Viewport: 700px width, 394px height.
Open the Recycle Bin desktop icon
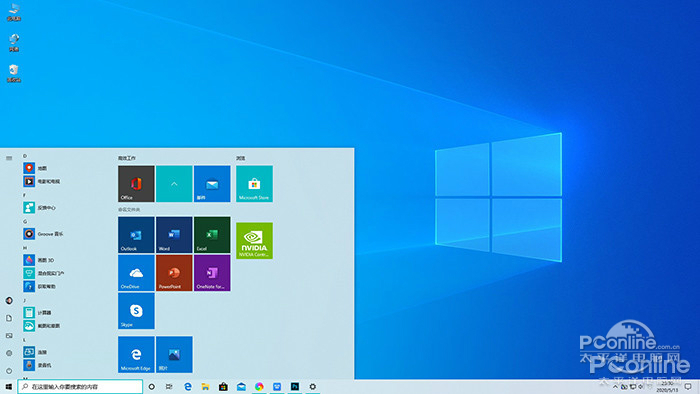coord(14,73)
